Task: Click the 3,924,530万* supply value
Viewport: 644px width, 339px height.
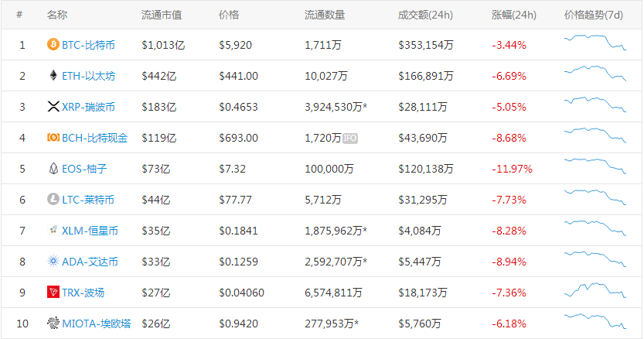Action: [x=336, y=107]
